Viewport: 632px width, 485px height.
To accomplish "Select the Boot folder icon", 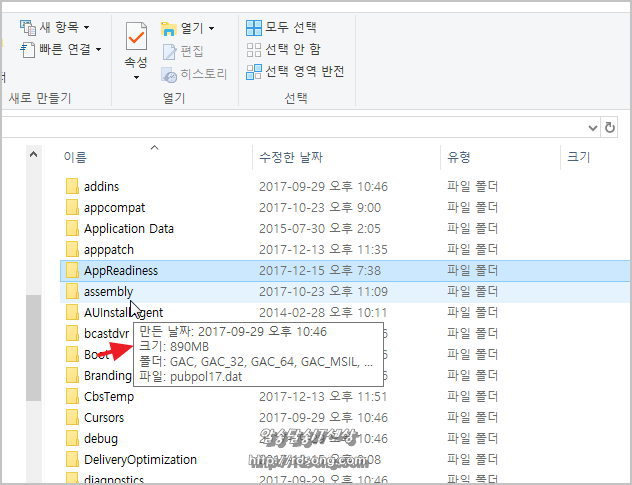I will point(73,354).
